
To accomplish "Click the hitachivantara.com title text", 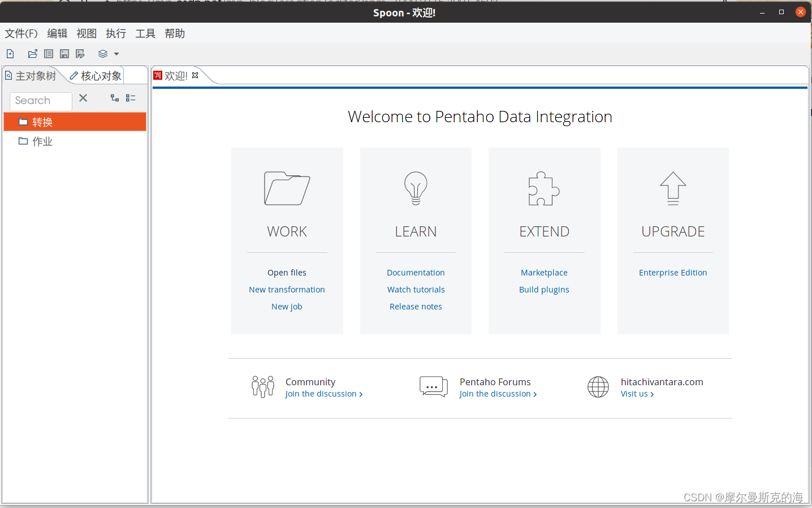I will point(662,382).
